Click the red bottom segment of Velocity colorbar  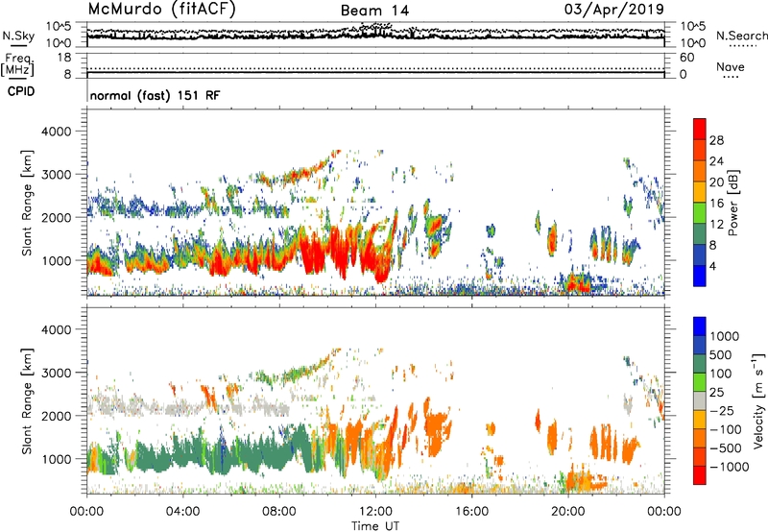click(x=700, y=475)
